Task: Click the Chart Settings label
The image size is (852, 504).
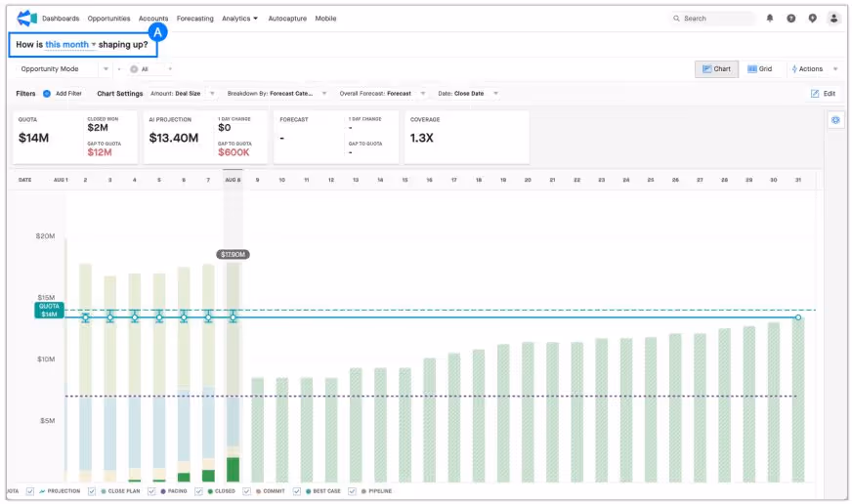Action: click(x=119, y=94)
